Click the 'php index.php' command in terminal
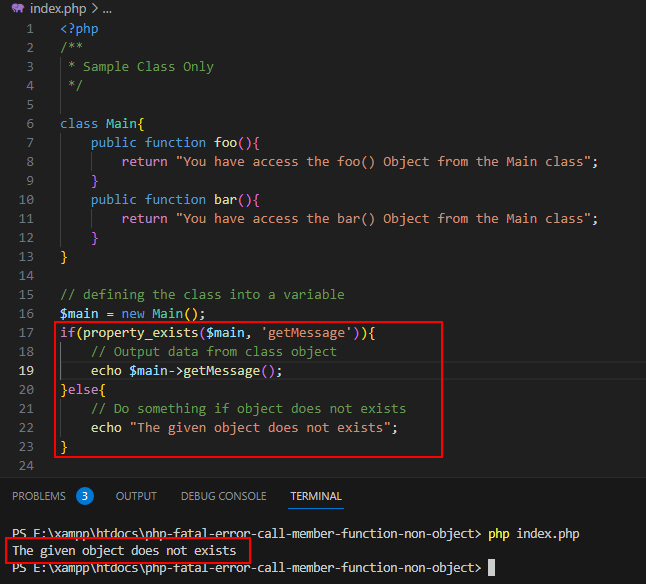Viewport: 646px width, 584px height. (x=534, y=534)
